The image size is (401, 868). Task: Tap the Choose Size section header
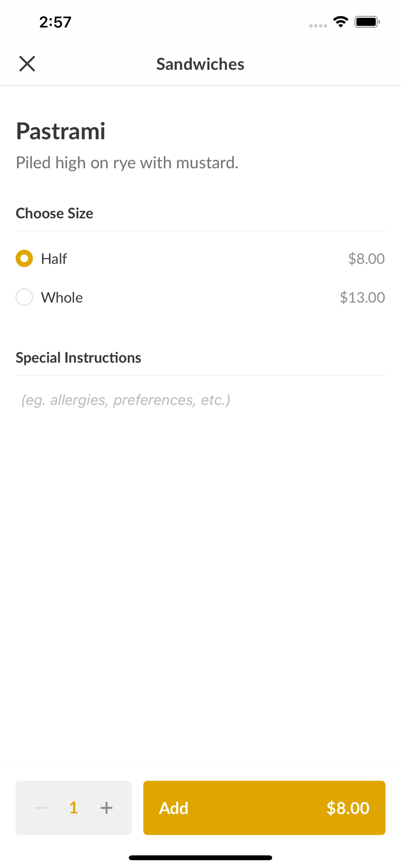pyautogui.click(x=54, y=213)
